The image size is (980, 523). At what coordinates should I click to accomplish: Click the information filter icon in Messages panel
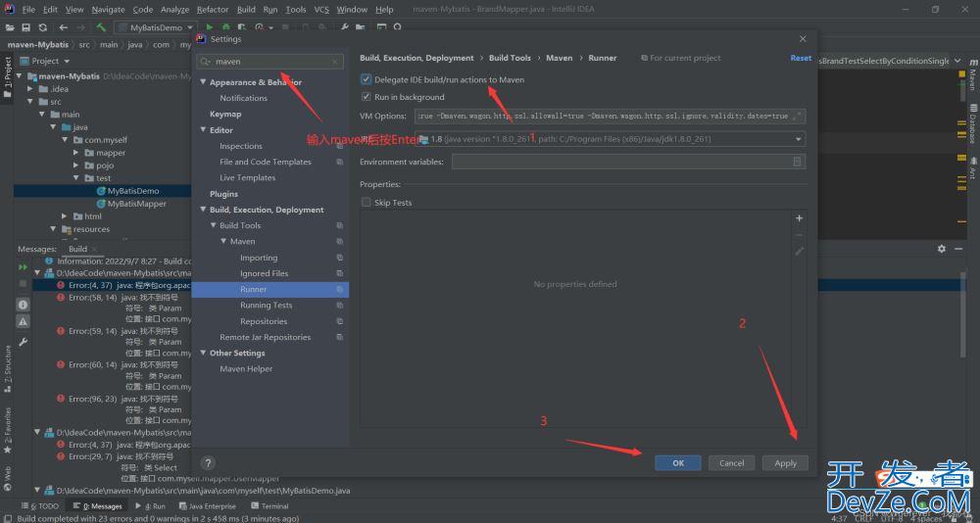24,305
